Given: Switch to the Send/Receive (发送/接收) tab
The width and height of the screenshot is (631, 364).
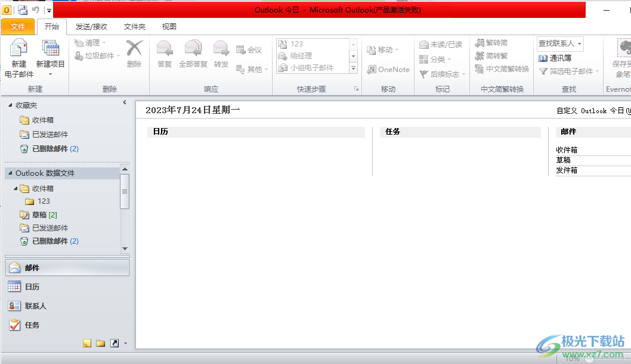Looking at the screenshot, I should 91,27.
